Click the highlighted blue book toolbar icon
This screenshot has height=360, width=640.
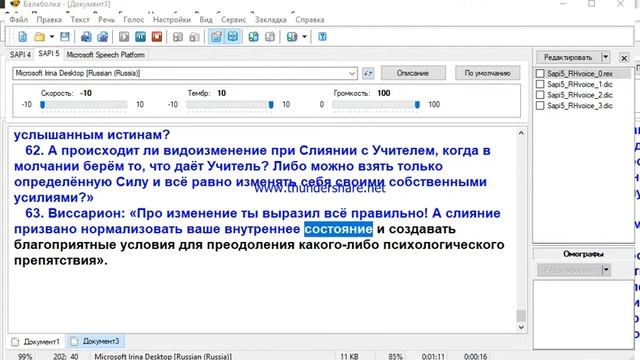pos(233,37)
